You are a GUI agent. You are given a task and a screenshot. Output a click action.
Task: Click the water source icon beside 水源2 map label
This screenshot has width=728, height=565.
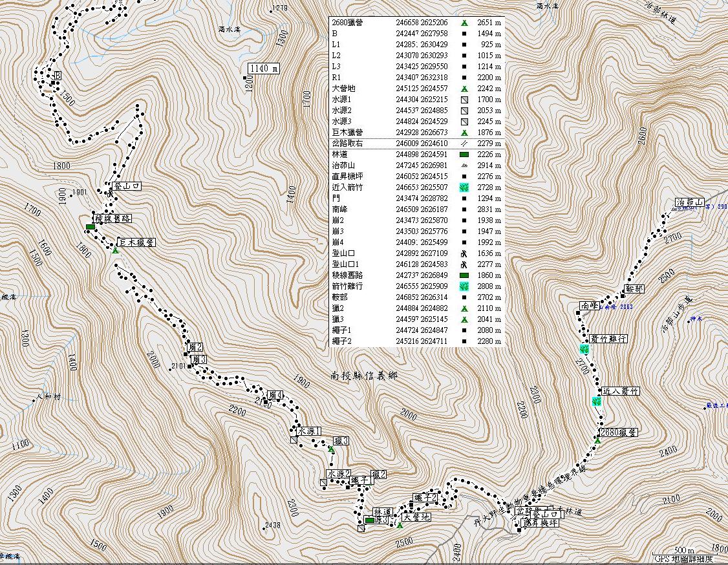pos(323,482)
